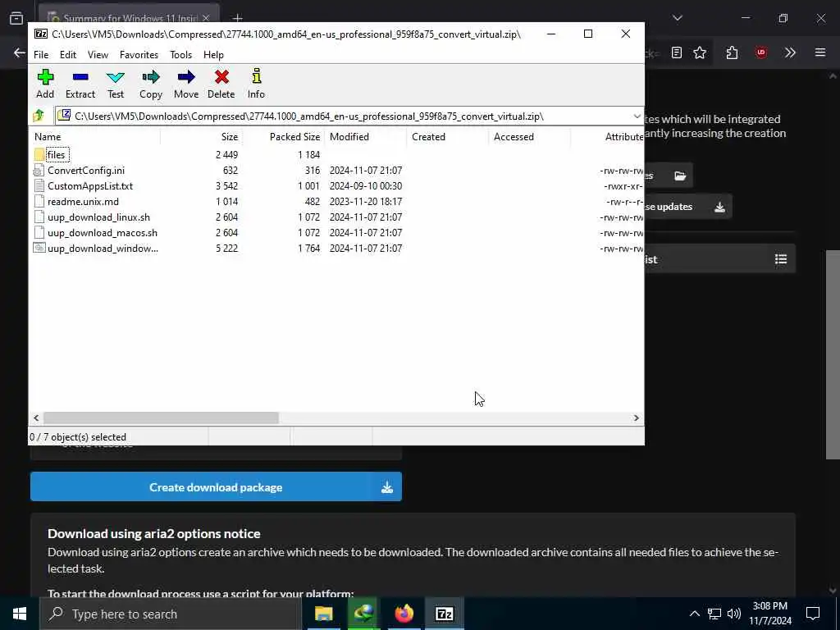The width and height of the screenshot is (840, 630).
Task: Open Firefox extensions puzzle icon
Action: coord(732,52)
